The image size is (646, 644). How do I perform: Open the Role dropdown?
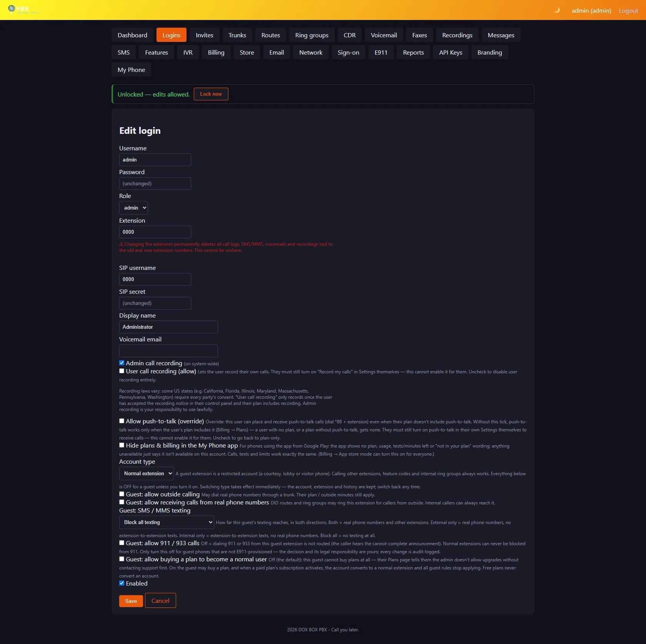point(133,208)
